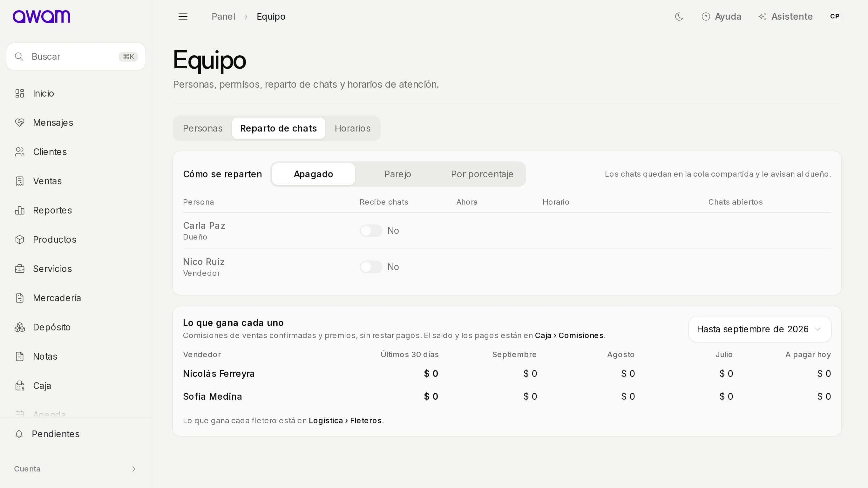Open Reportes chart icon in sidebar
This screenshot has height=488, width=868.
tap(20, 210)
